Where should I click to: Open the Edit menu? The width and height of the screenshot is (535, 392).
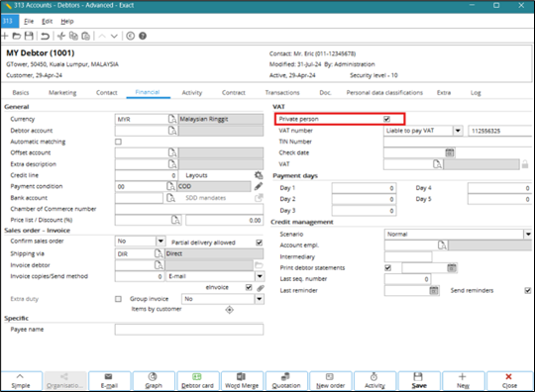(48, 21)
